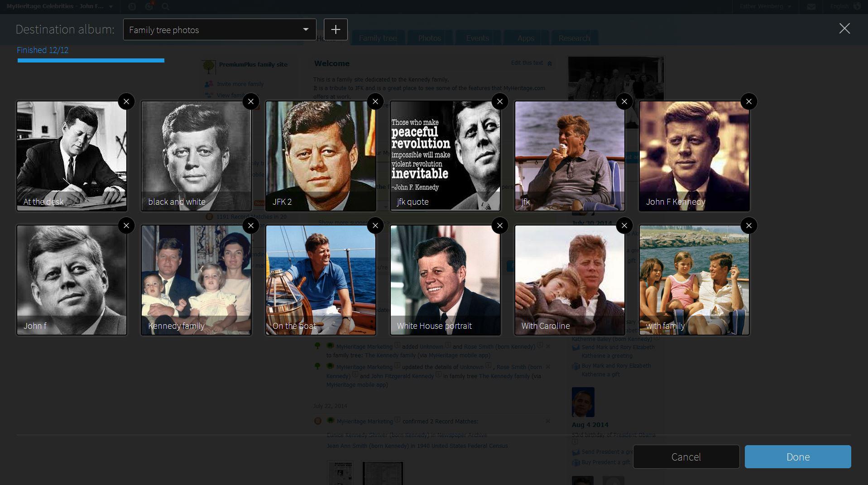Close the upload dialog with the X
The image size is (868, 485).
[x=844, y=29]
